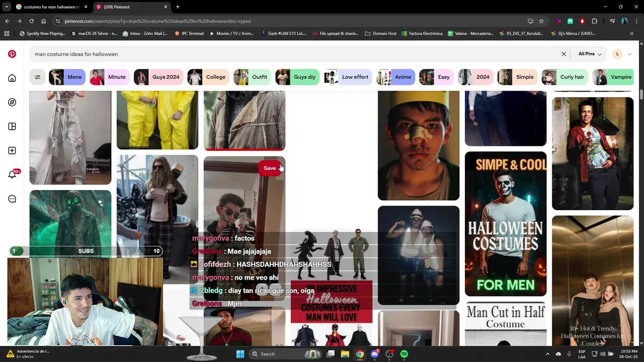
Task: Open the Windows Start menu
Action: pyautogui.click(x=240, y=354)
